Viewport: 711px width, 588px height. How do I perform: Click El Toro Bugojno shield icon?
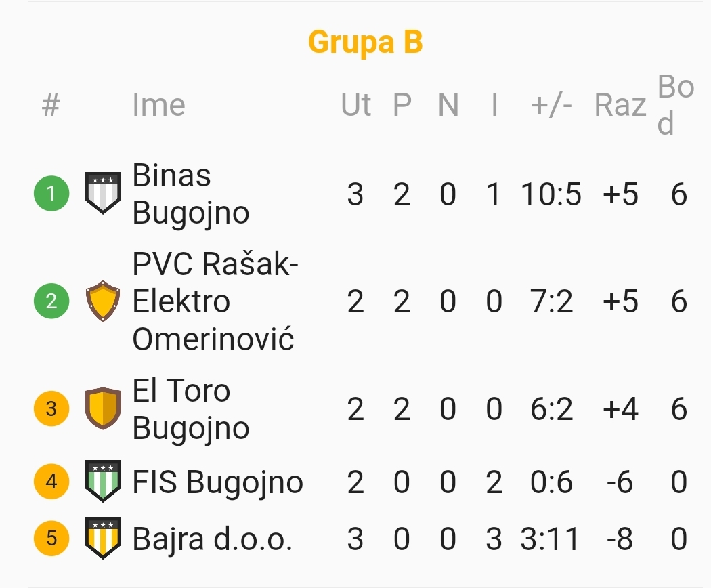pyautogui.click(x=103, y=408)
